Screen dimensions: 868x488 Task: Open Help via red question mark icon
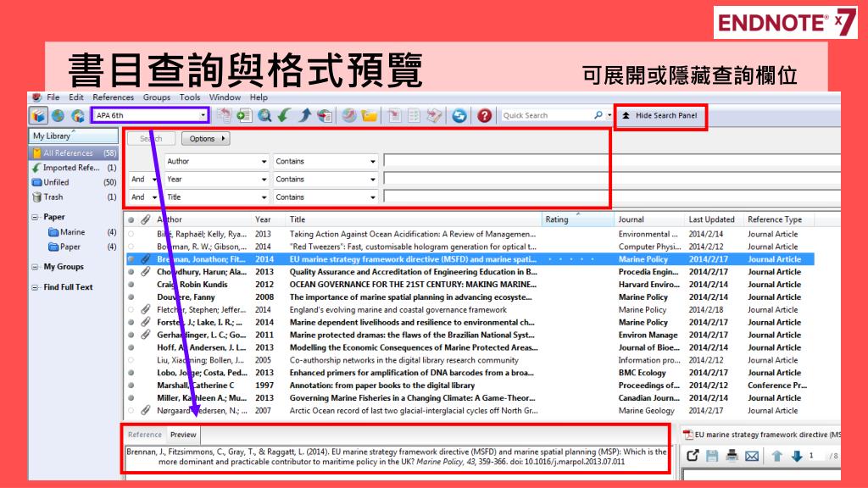(484, 115)
